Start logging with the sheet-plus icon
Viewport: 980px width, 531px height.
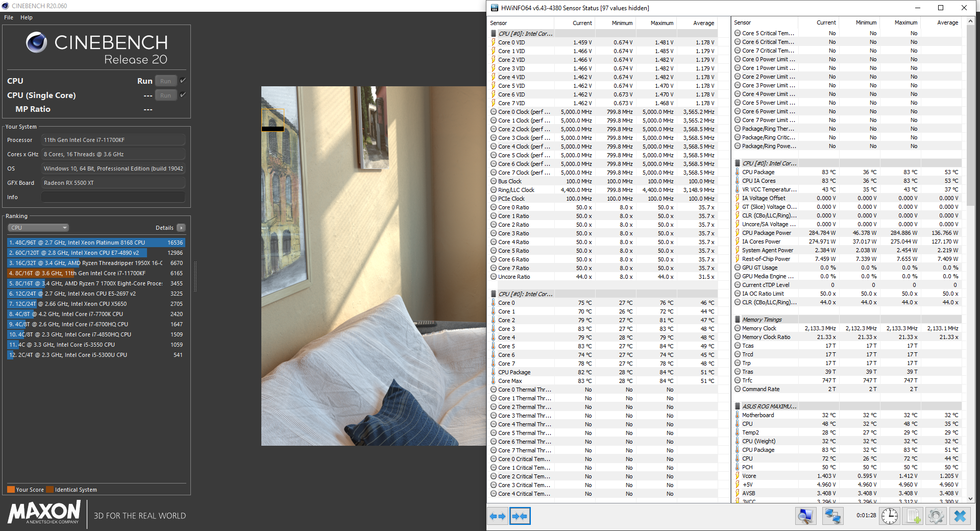click(x=914, y=516)
